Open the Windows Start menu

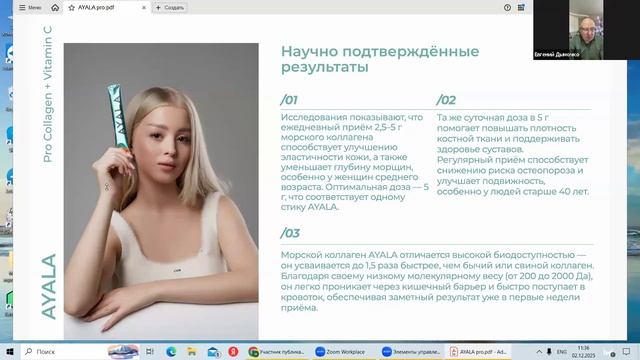pyautogui.click(x=10, y=351)
